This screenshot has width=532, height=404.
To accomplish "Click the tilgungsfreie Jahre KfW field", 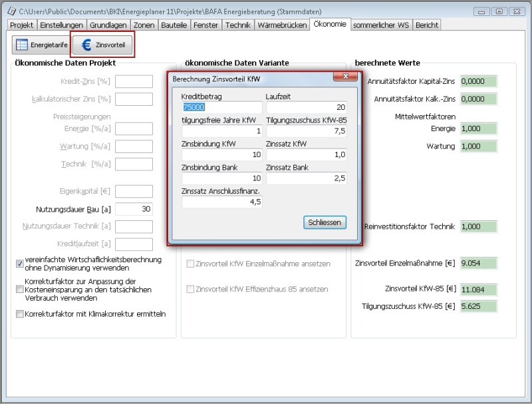I will [x=222, y=131].
